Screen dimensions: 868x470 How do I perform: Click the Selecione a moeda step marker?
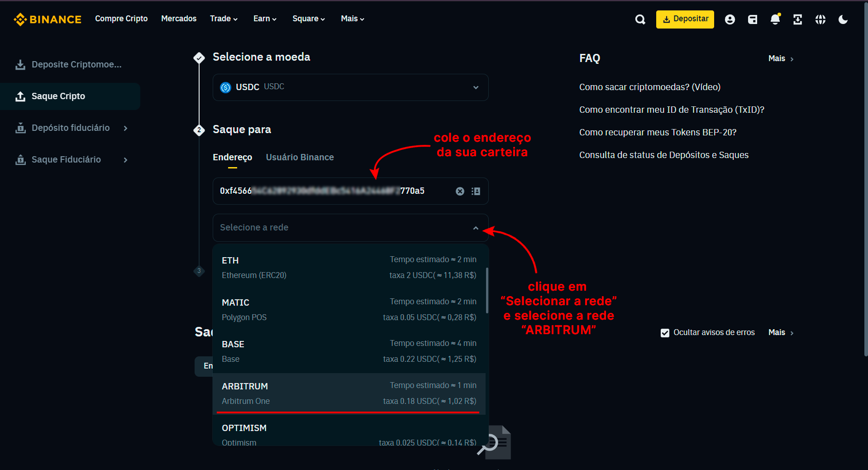199,58
